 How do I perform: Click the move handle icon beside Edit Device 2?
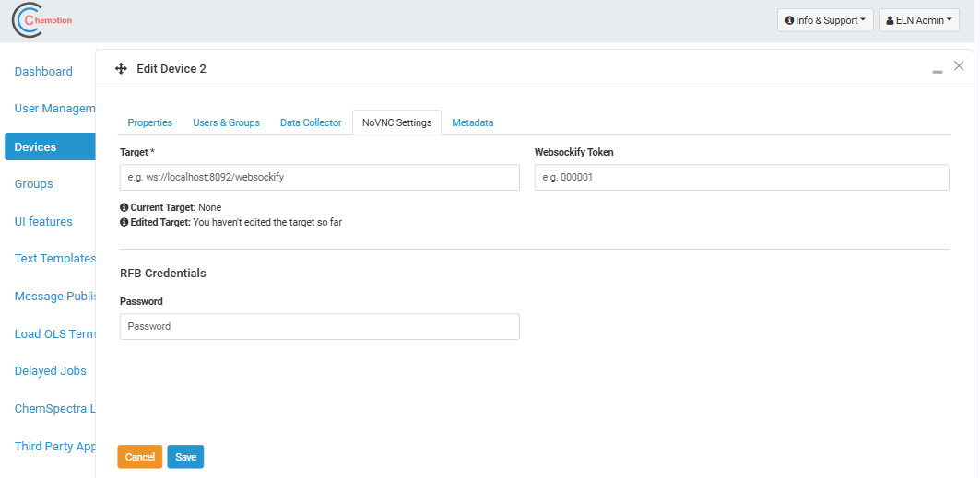click(x=121, y=69)
